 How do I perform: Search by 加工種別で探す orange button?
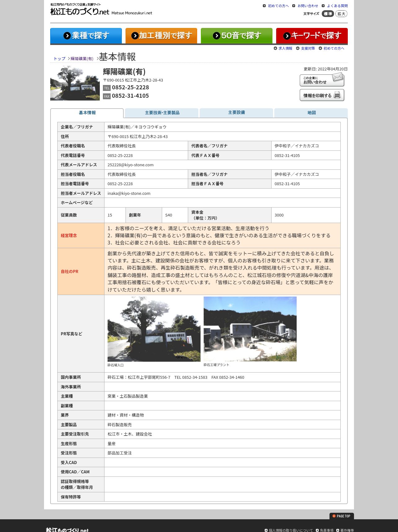[161, 36]
